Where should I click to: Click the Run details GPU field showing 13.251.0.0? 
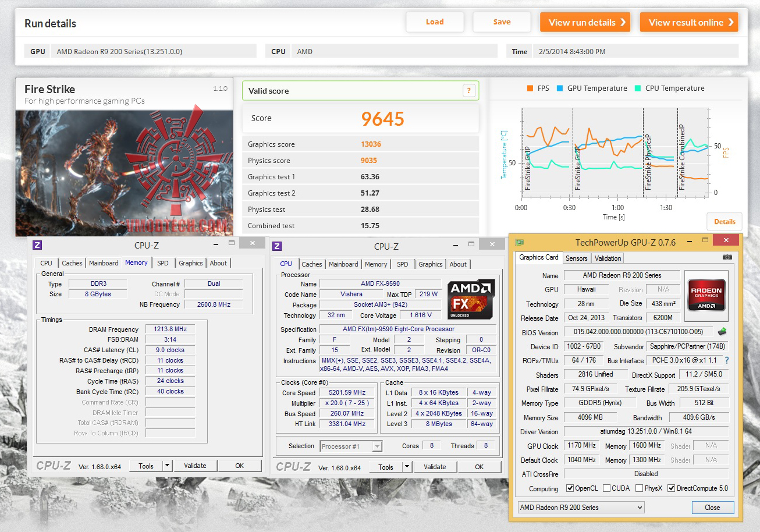(154, 52)
